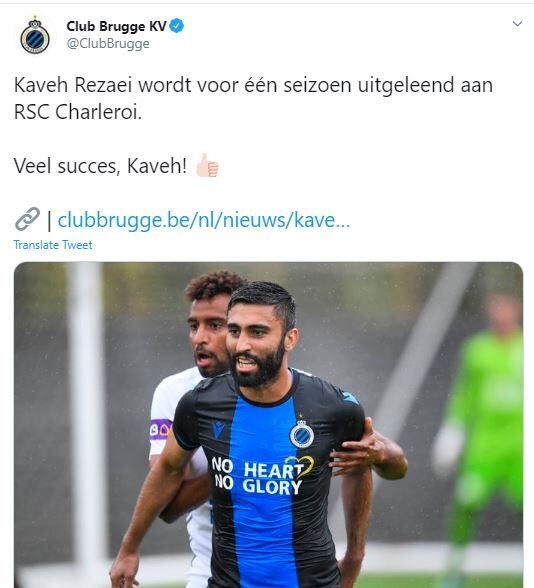Screen dimensions: 534x588
Task: Expand the tweet options chevron
Action: point(517,24)
